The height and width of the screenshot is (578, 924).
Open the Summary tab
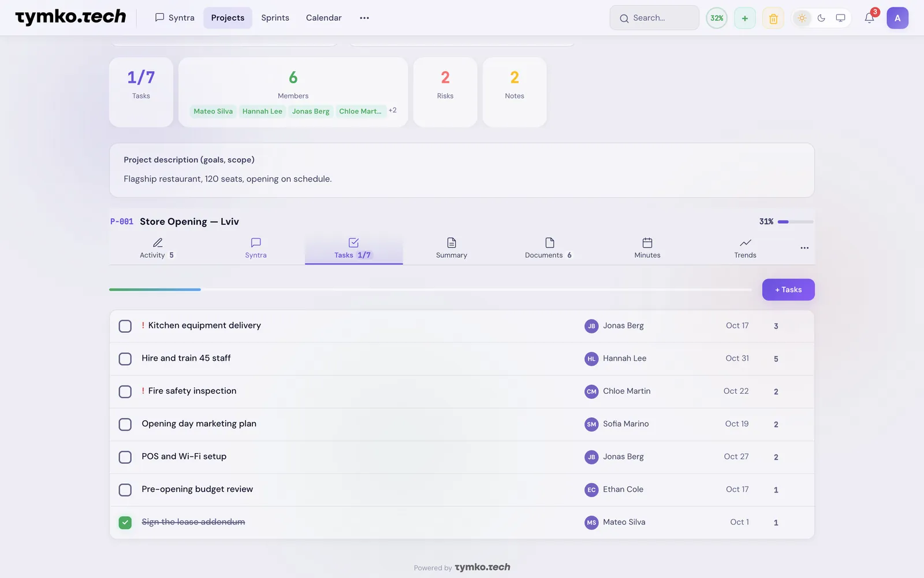(x=452, y=249)
